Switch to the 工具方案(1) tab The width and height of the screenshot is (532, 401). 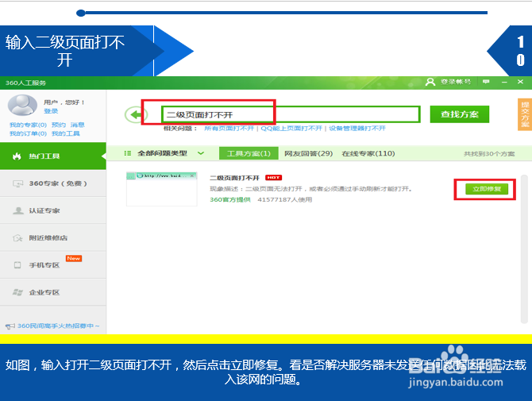pos(249,153)
